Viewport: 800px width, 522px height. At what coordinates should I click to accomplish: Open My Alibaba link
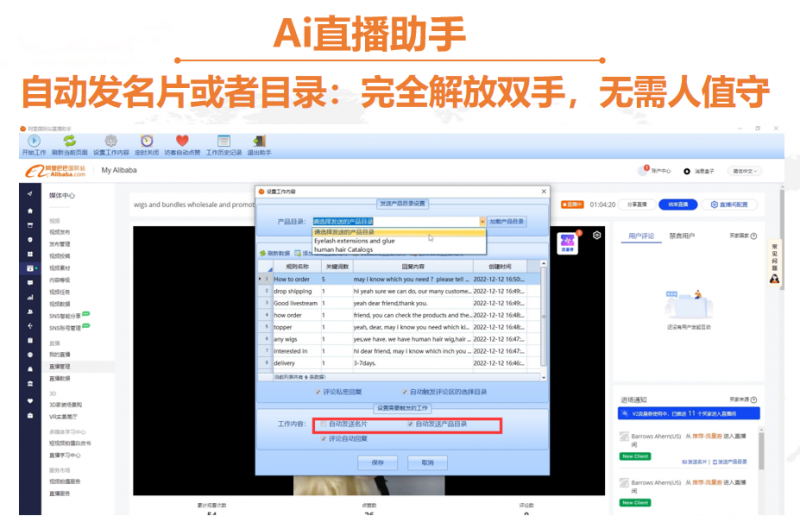coord(119,170)
